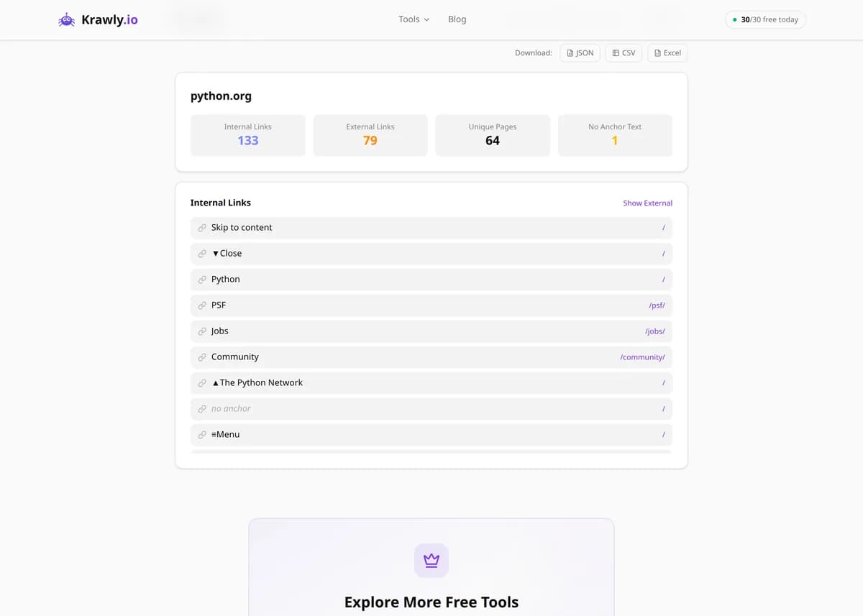Select the Community anchor text

coord(235,357)
